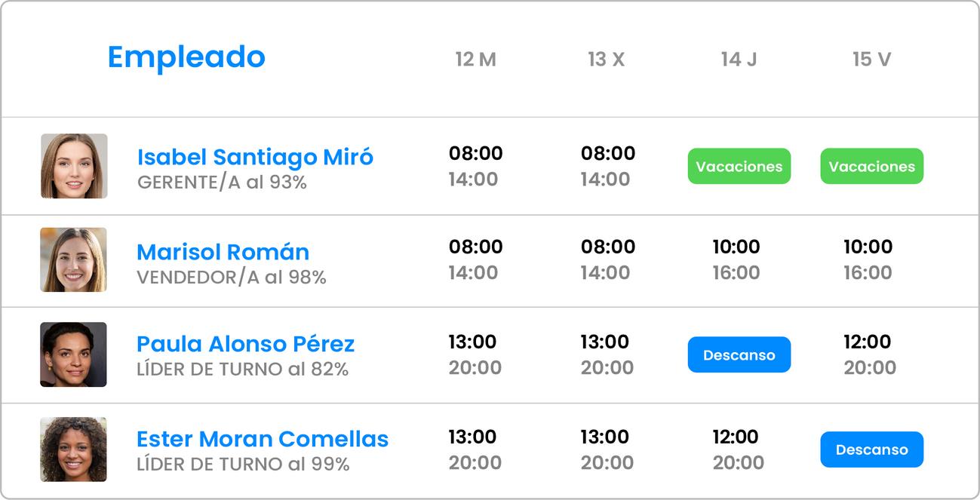Image resolution: width=980 pixels, height=500 pixels.
Task: Select Paula Alonso Pérez's avatar picture
Action: (x=73, y=354)
